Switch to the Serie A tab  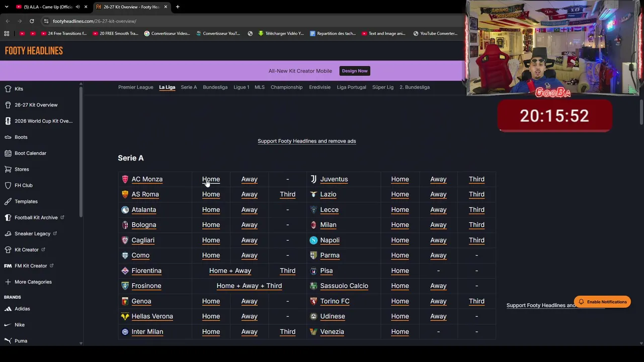tap(189, 87)
